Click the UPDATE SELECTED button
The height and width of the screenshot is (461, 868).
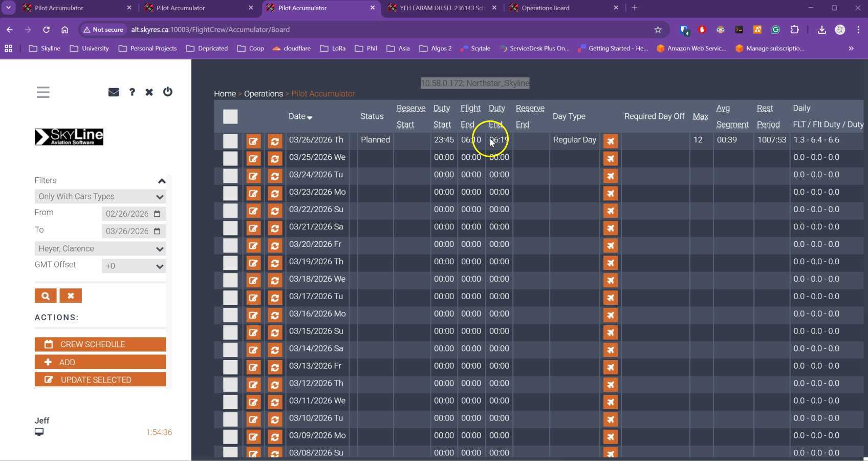[100, 380]
